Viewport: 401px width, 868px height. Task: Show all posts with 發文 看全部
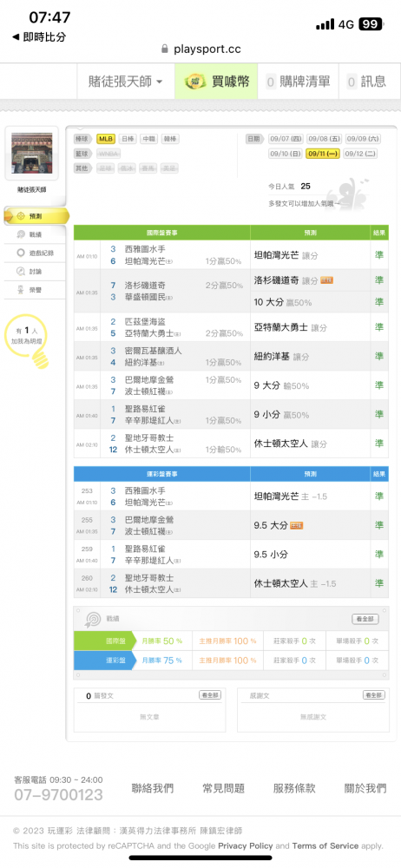coord(210,694)
